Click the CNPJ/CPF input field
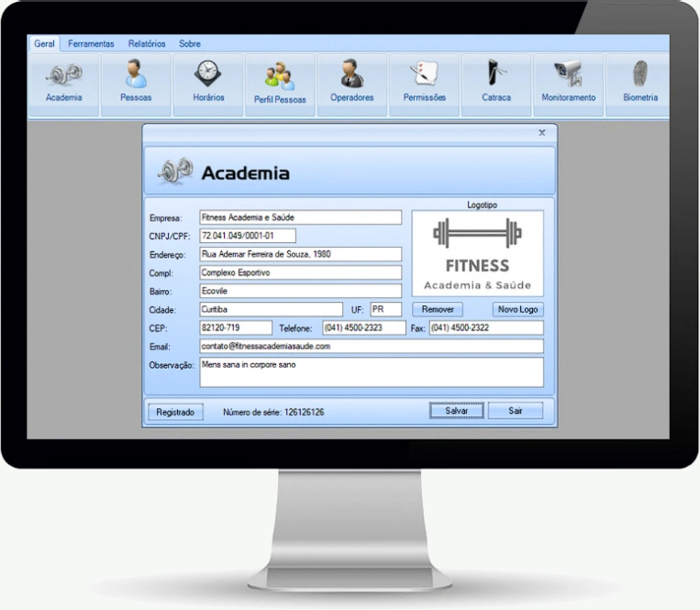This screenshot has height=610, width=700. 248,236
